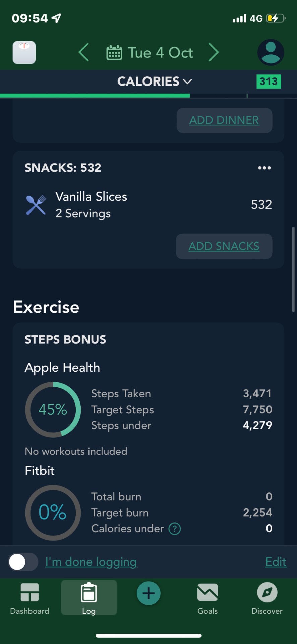297x644 pixels.
Task: Expand the CALORIES dropdown
Action: point(154,81)
